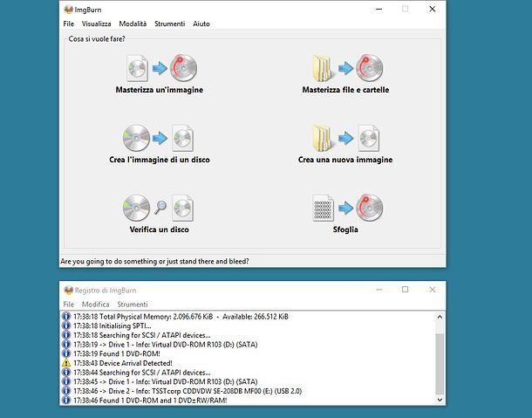Click the Crea l'immagine di un disco label
This screenshot has height=418, width=532.
160,160
